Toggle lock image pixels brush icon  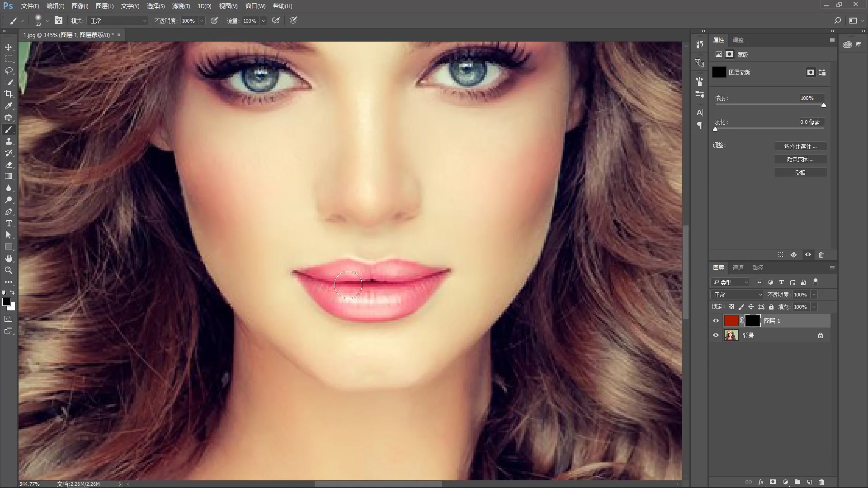tap(741, 307)
